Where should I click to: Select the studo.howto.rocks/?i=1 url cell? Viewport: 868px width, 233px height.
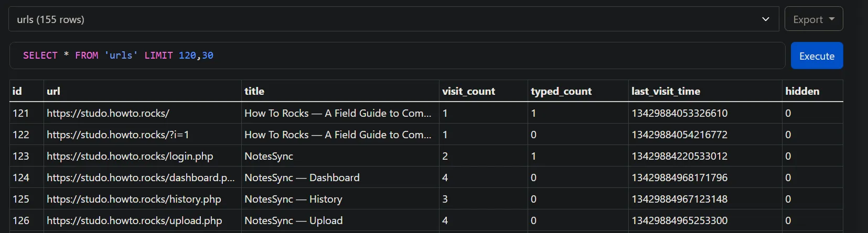tap(142, 135)
